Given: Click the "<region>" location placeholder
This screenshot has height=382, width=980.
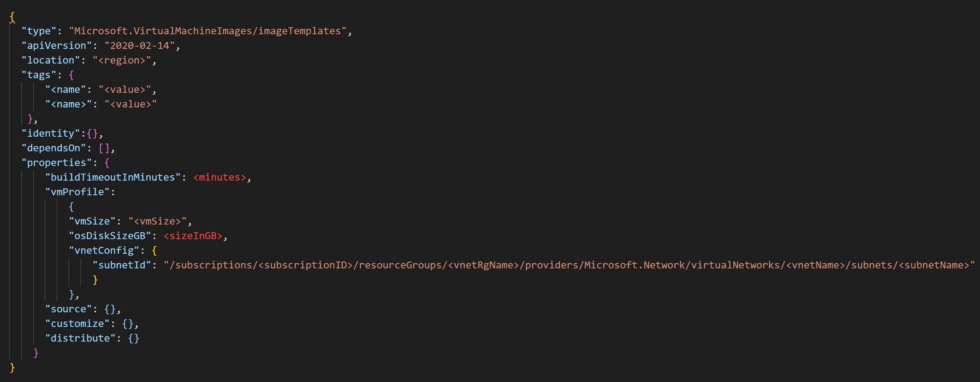Looking at the screenshot, I should point(122,60).
